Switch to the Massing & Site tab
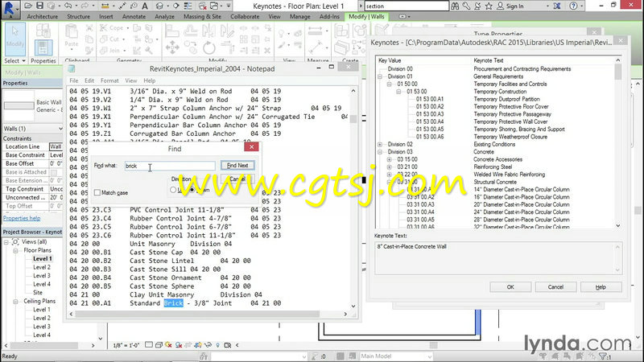Screen dimensions: 644x362 [202, 16]
